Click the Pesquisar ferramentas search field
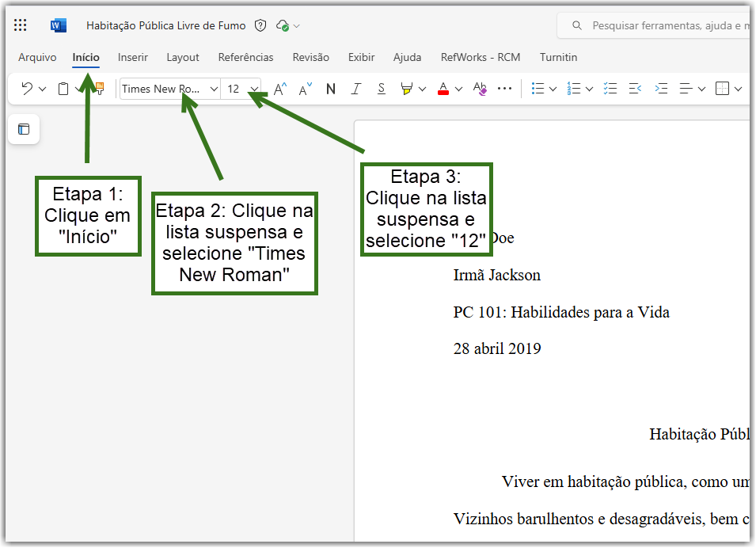 (655, 25)
